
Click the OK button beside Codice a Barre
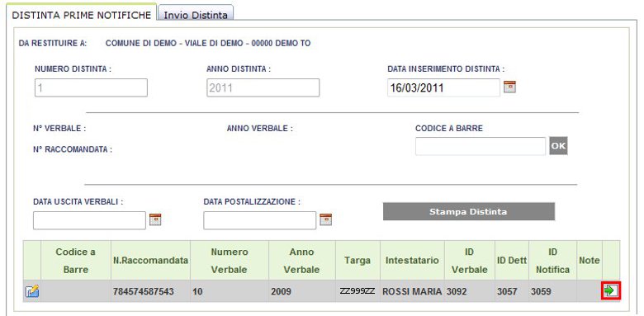click(558, 146)
